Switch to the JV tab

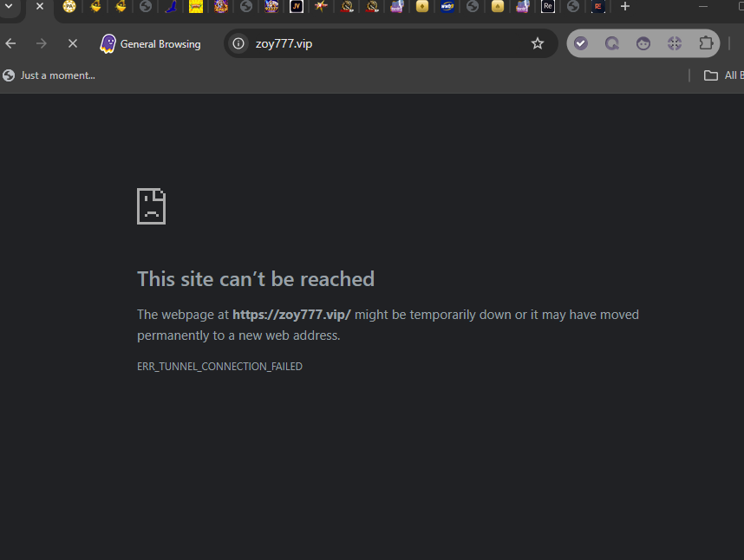296,6
